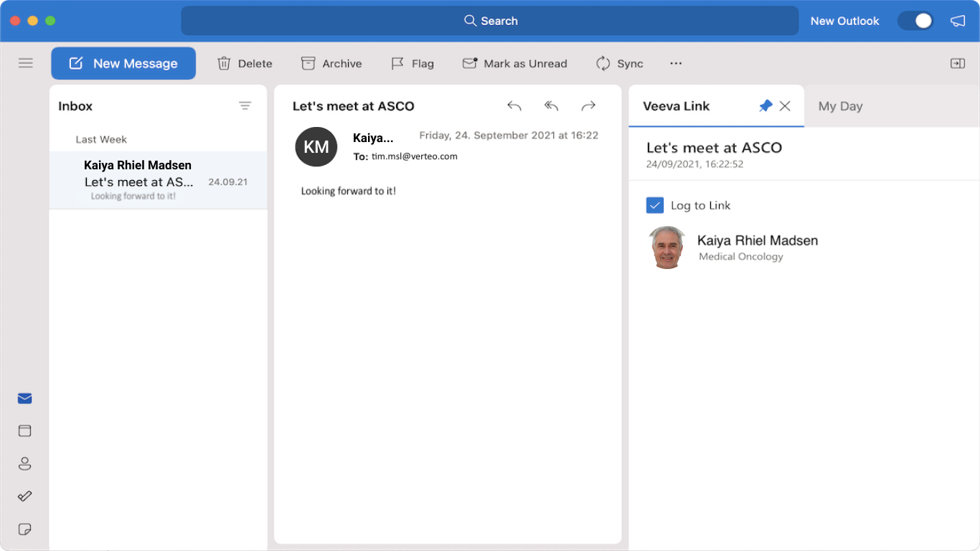Screen dimensions: 980x551
Task: Open the Calendar view in the sidebar
Action: (25, 430)
